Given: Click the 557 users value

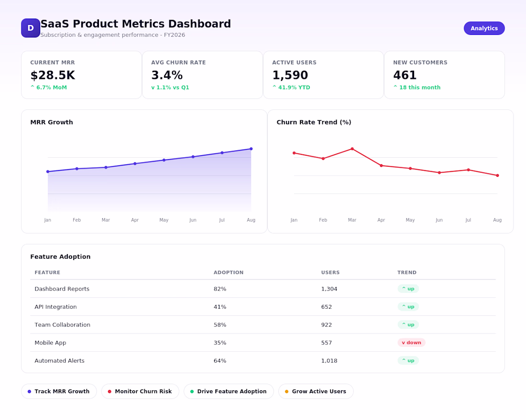Looking at the screenshot, I should [x=327, y=343].
